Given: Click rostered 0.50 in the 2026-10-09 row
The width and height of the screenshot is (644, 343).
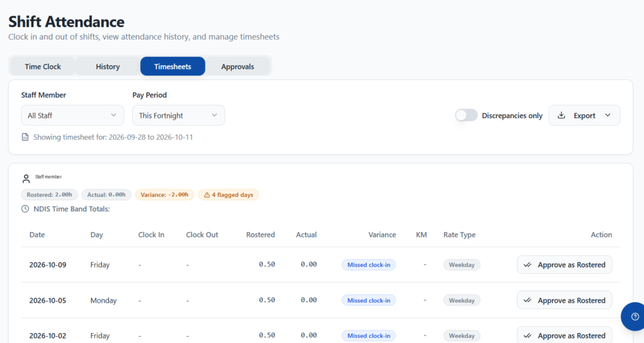Looking at the screenshot, I should tap(267, 264).
